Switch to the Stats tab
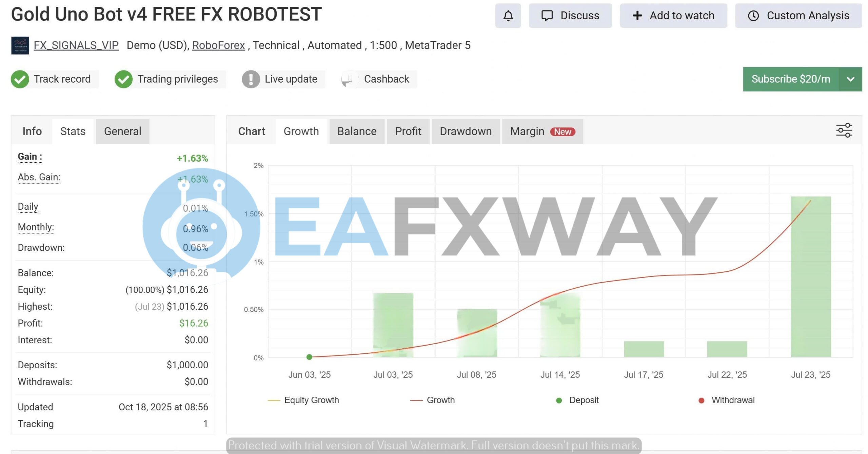The height and width of the screenshot is (454, 868). pyautogui.click(x=72, y=131)
